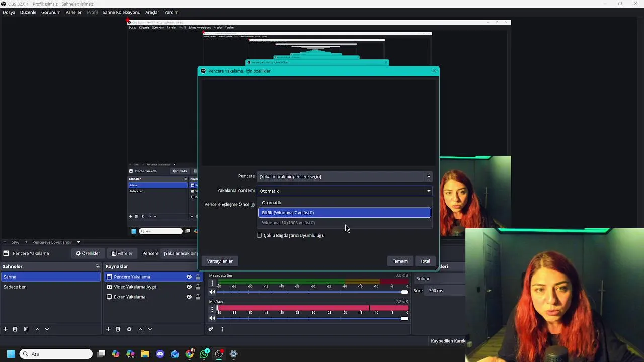Screen dimensions: 644x362
Task: Choose BitBlt (Windows 7 ve üstü) option
Action: 345,213
